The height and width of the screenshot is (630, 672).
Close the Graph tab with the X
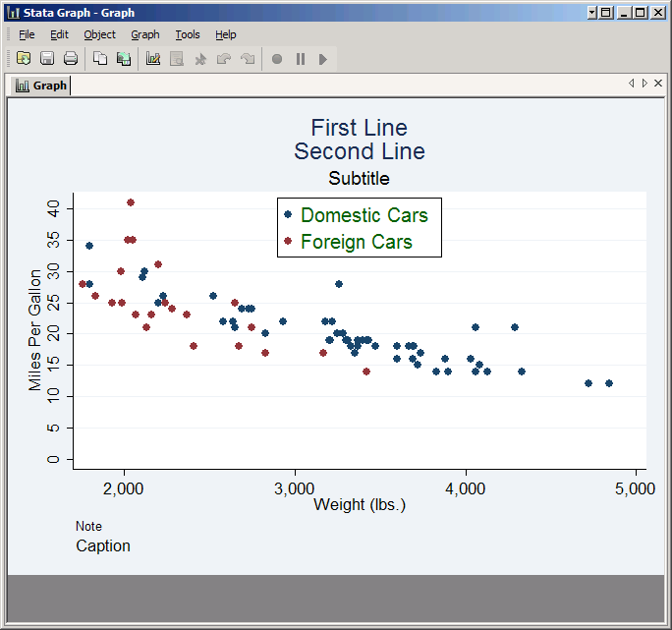pos(658,83)
